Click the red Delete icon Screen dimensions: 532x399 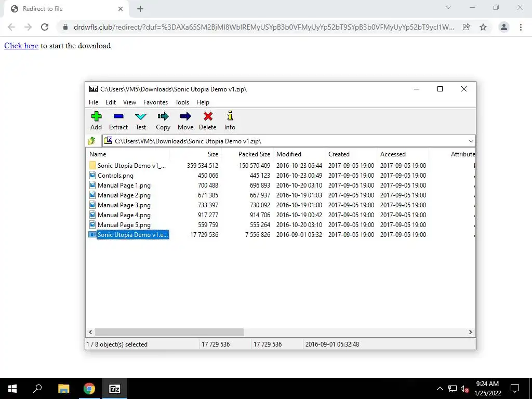[208, 116]
